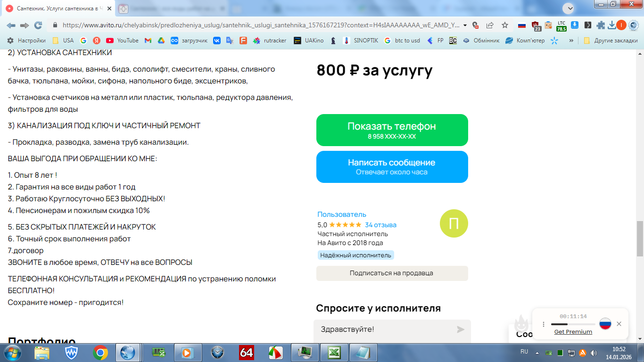Screen dimensions: 644x362
Task: Open the LTC 78.5 price extension
Action: point(561,26)
